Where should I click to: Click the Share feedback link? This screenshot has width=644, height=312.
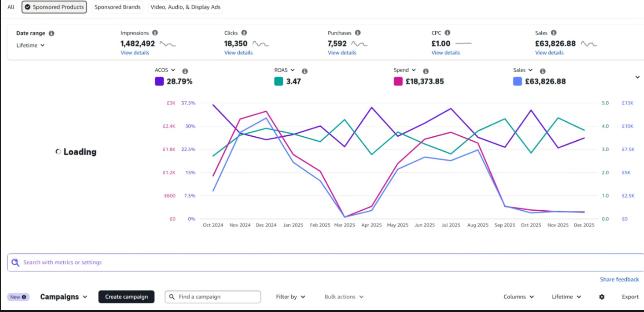(619, 279)
